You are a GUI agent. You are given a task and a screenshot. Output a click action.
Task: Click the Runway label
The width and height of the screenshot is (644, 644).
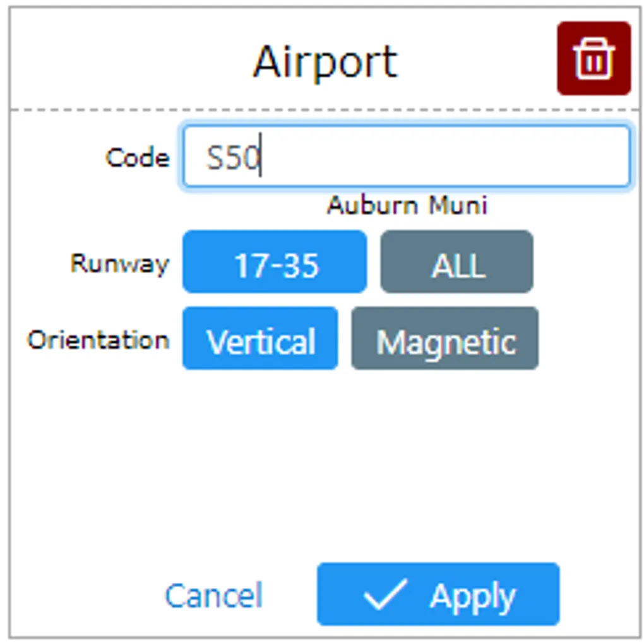click(x=119, y=263)
